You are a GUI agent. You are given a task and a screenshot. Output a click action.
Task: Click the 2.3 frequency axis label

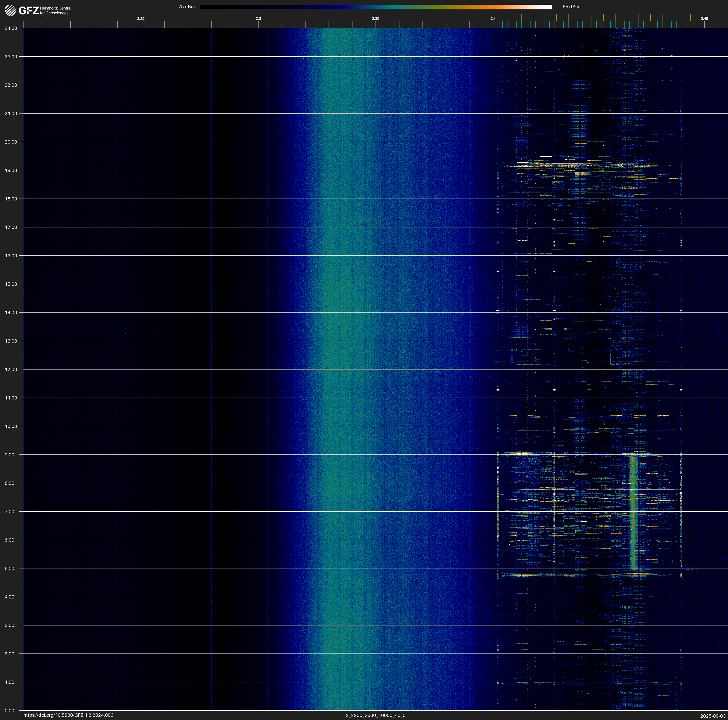[258, 19]
